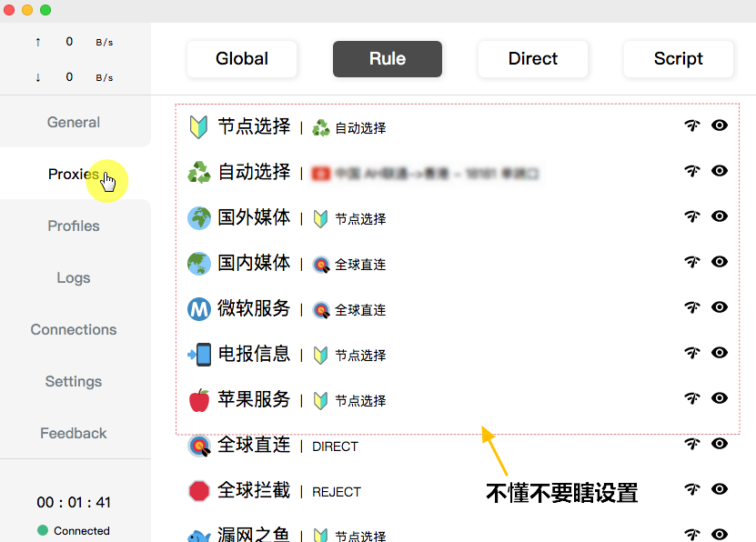Click the red apple 苹果服务 icon
756x542 pixels.
pos(198,399)
